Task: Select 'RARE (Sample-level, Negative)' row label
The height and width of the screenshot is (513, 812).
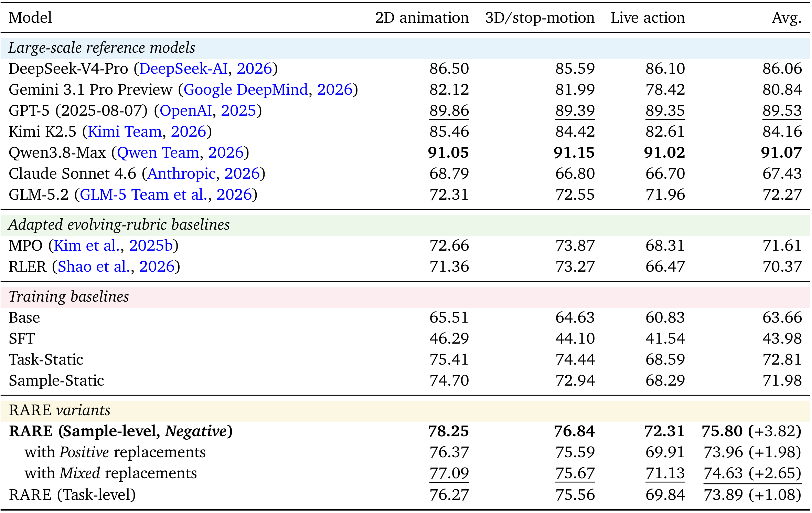Action: [121, 432]
